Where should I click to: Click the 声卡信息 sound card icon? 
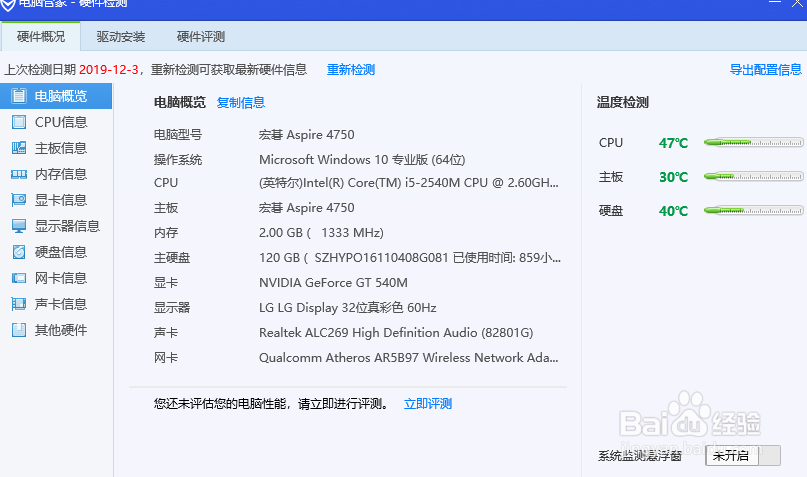point(19,304)
